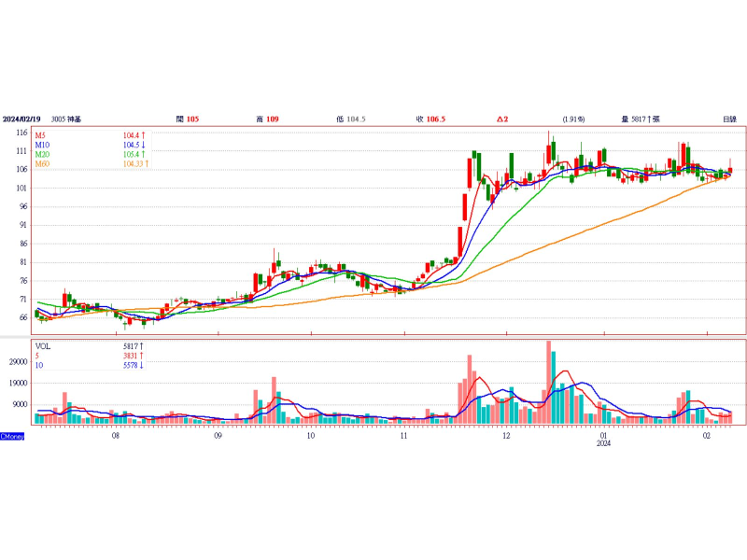Click the 3005 神基 stock name

pos(66,119)
